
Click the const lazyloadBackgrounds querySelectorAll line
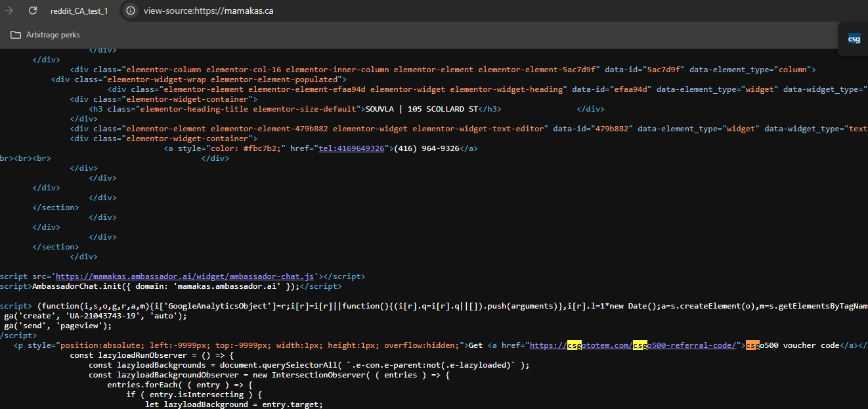click(309, 365)
